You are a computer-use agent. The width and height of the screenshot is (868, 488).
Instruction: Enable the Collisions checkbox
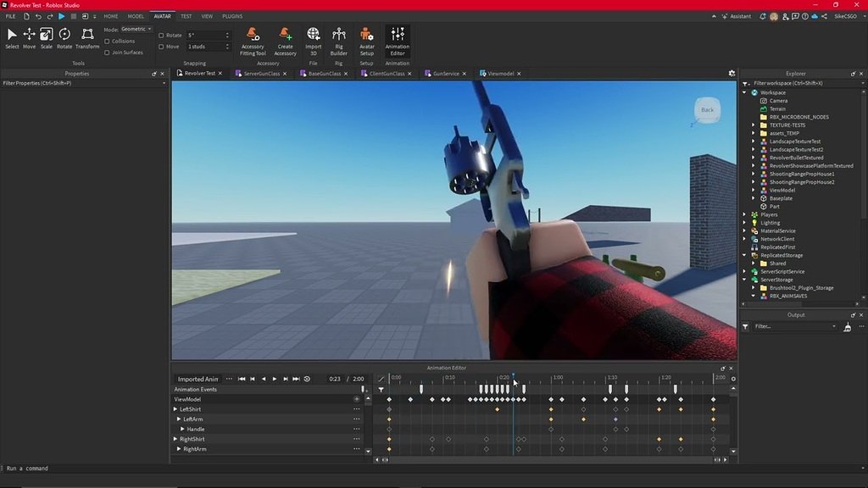(106, 41)
